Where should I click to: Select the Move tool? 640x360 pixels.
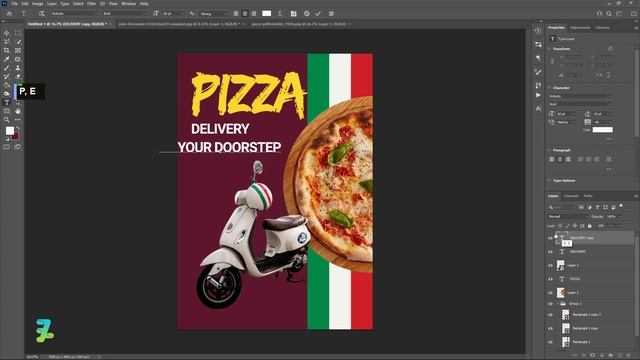[7, 33]
